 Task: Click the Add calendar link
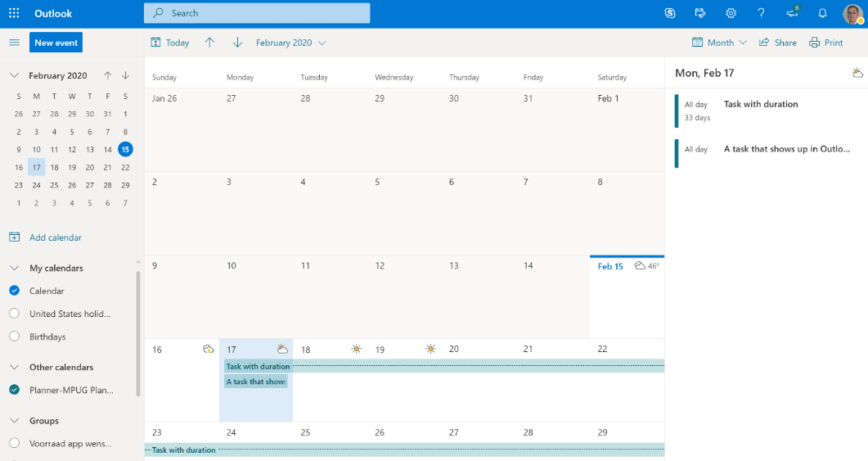click(x=56, y=237)
